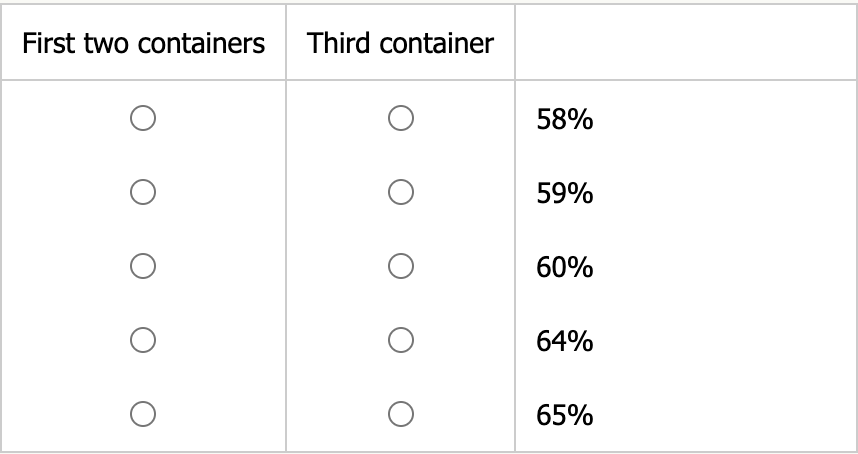This screenshot has width=858, height=454.
Task: Click the 58% answer label
Action: pos(565,121)
